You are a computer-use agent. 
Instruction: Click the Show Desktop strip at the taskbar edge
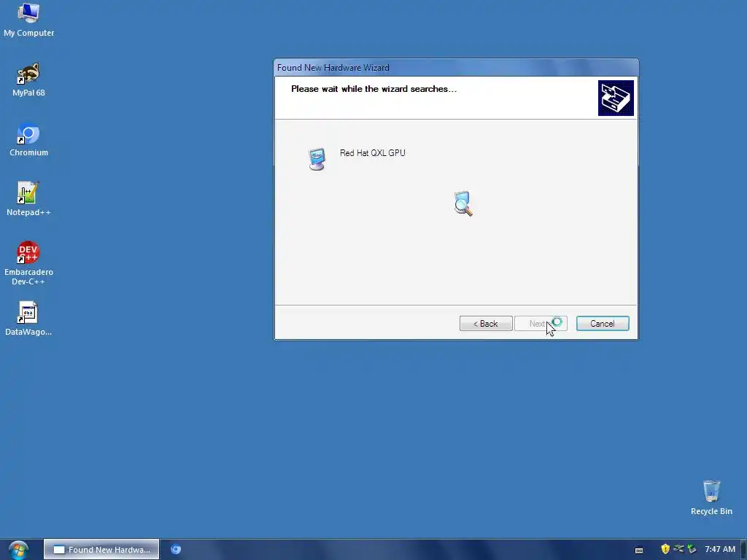[743, 550]
